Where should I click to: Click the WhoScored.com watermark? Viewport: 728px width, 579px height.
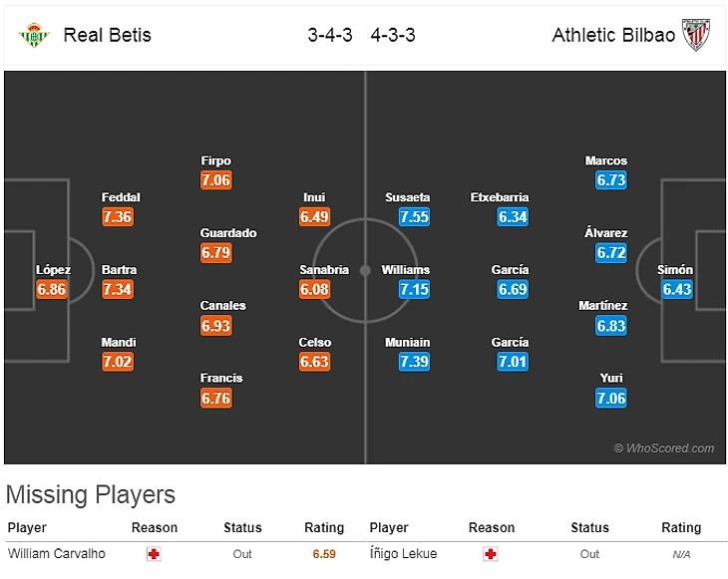[x=663, y=448]
